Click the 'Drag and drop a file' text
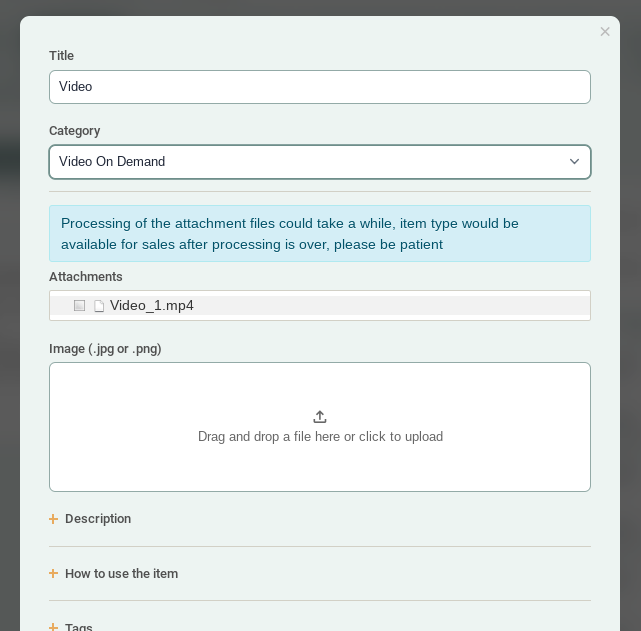This screenshot has height=631, width=641. (x=320, y=437)
